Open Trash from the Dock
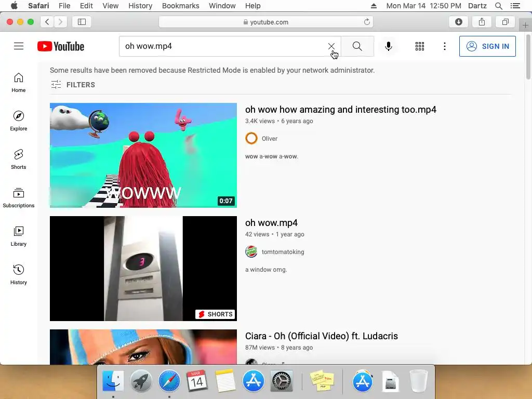This screenshot has width=532, height=399. coord(418,381)
